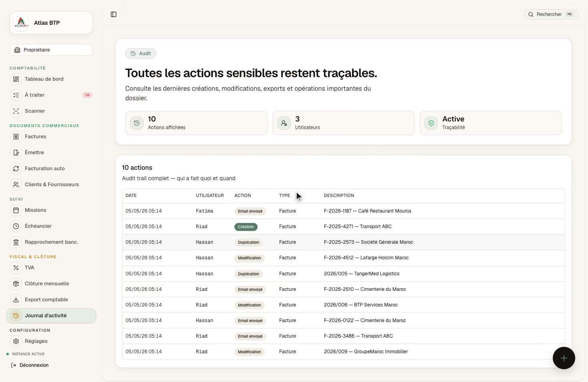Viewport: 588px width, 382px height.
Task: Select row 2026/006 — BTP Services Maroc
Action: (344, 305)
